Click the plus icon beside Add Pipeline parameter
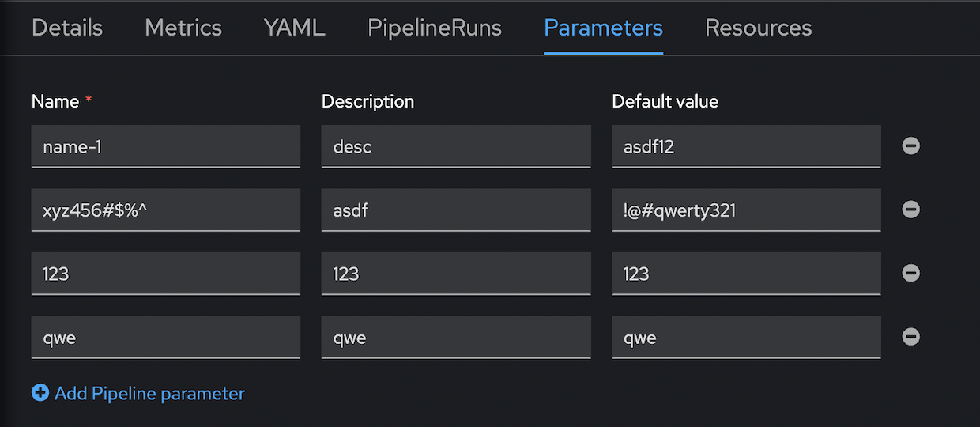980x427 pixels. (x=40, y=393)
